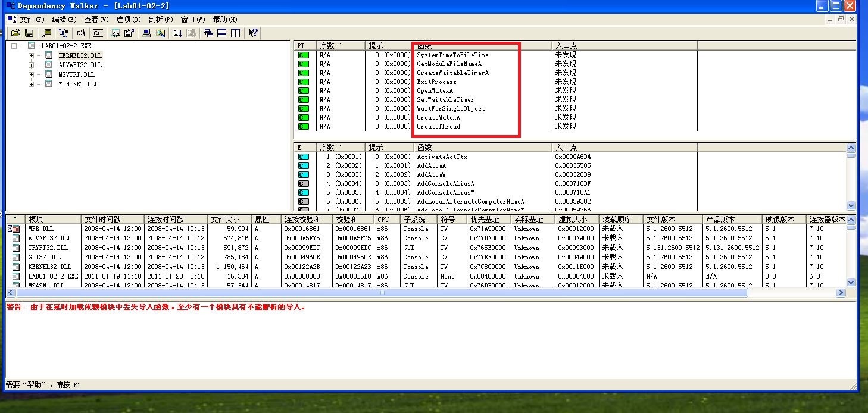Click right arrow of module list horizontal scrollbar
Image resolution: width=868 pixels, height=413 pixels.
[841, 293]
